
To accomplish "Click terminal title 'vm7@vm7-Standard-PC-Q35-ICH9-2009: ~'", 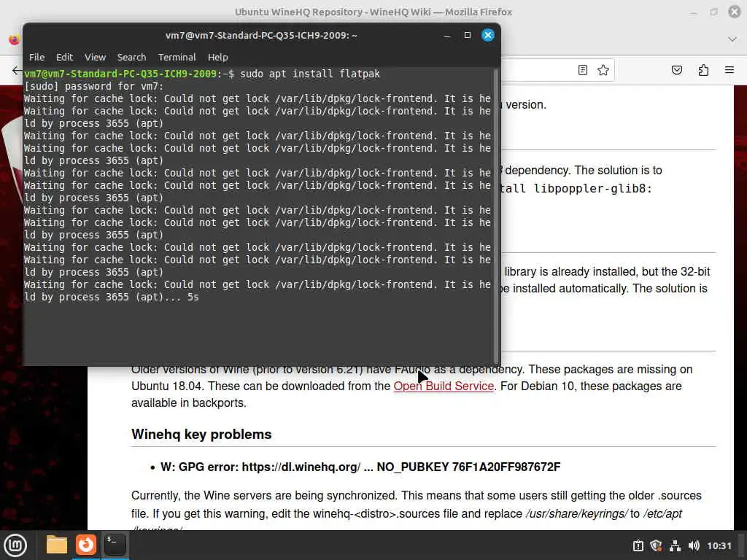I will click(x=261, y=35).
